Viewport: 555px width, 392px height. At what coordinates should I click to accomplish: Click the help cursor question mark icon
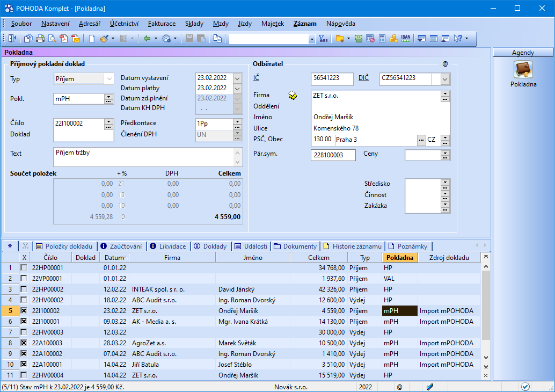pyautogui.click(x=458, y=38)
